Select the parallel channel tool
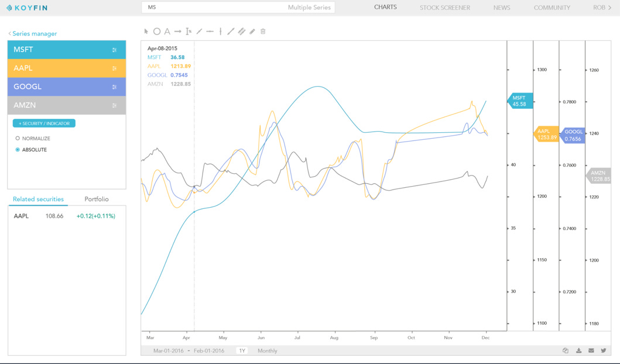This screenshot has width=620, height=364. 242,31
